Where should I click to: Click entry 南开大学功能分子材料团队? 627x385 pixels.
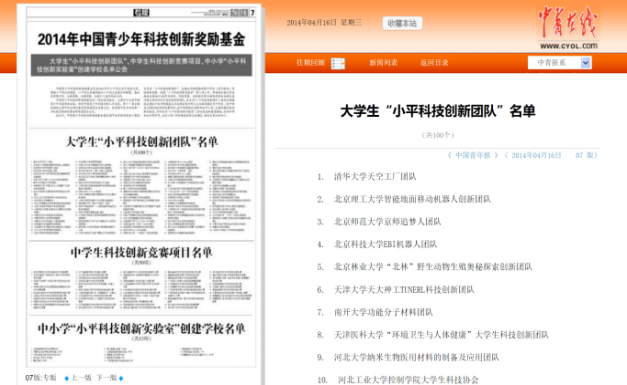tap(383, 312)
